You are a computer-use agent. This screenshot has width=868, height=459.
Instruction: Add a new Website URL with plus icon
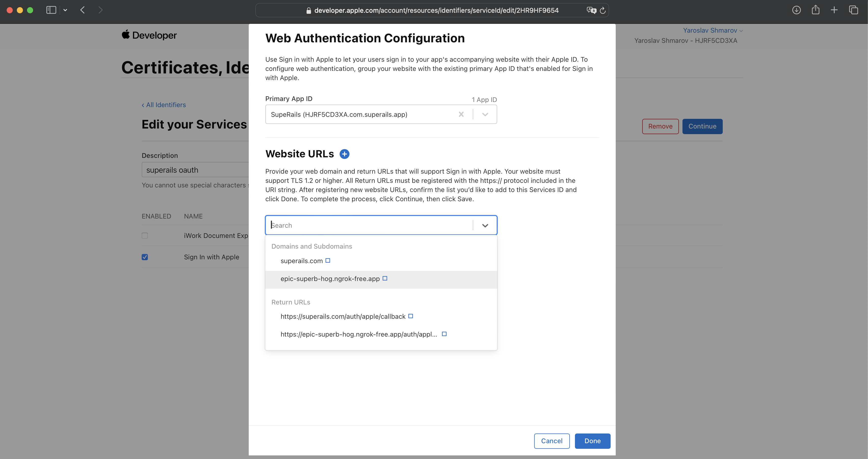pyautogui.click(x=344, y=154)
